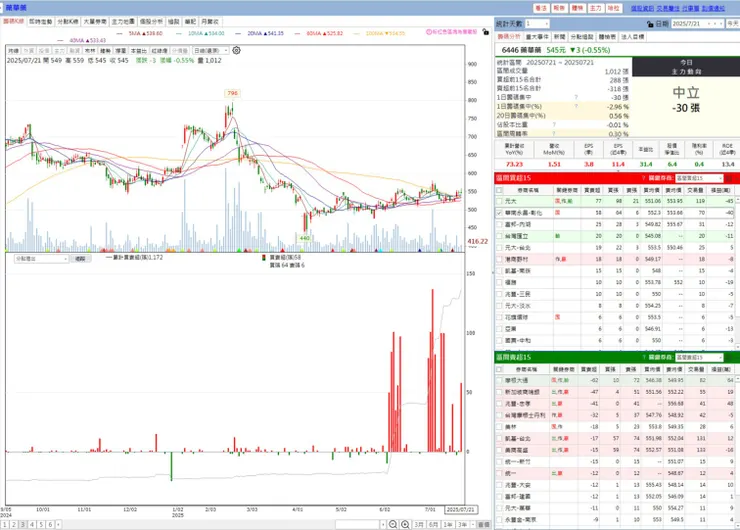Open dropdown in red 區間買超15 header

(699, 178)
